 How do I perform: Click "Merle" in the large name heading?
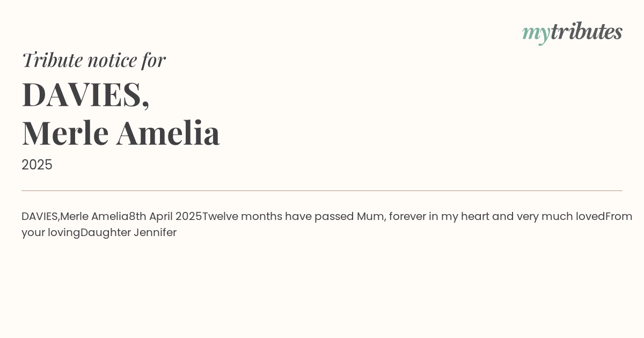[65, 133]
